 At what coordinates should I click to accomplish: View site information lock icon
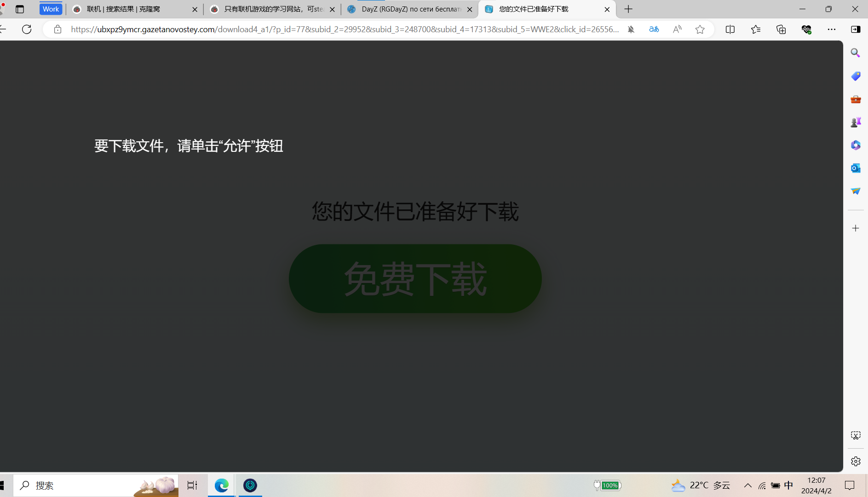click(57, 29)
